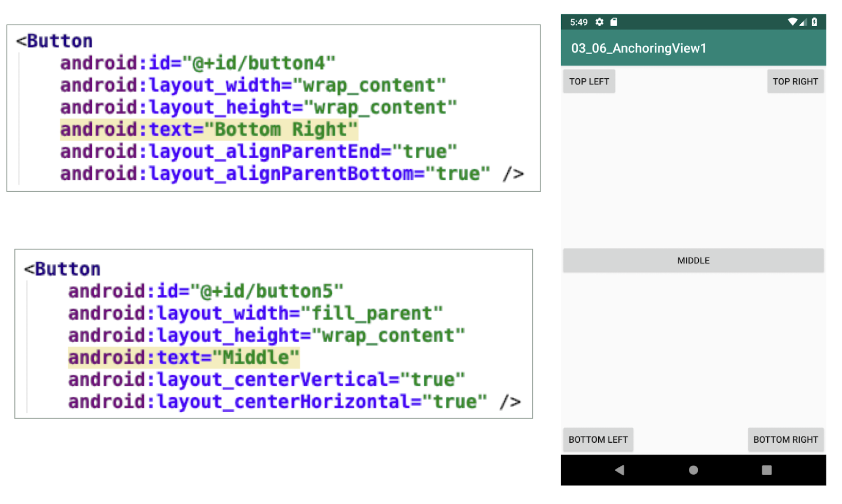Image resolution: width=842 pixels, height=504 pixels.
Task: Tap the settings gear in status bar
Action: (599, 22)
